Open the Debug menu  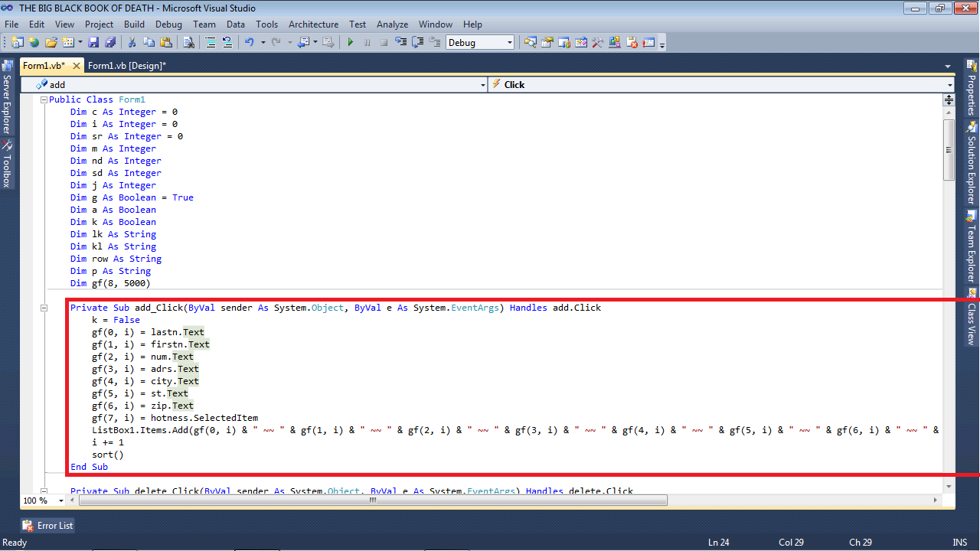(168, 24)
